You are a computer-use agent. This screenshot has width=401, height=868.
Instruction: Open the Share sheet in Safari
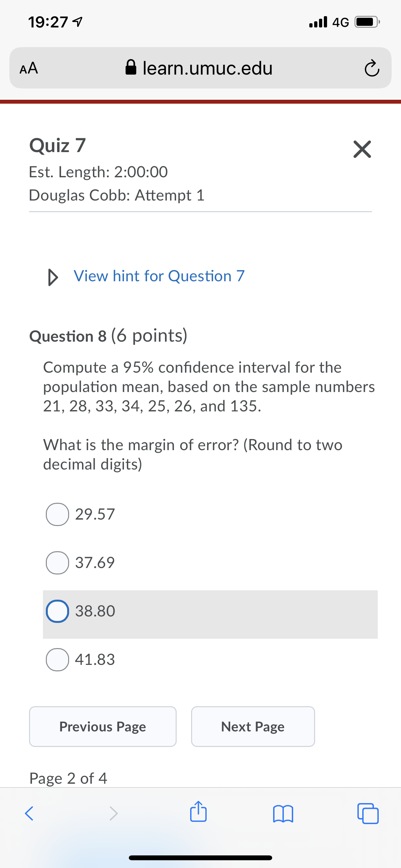tap(198, 813)
